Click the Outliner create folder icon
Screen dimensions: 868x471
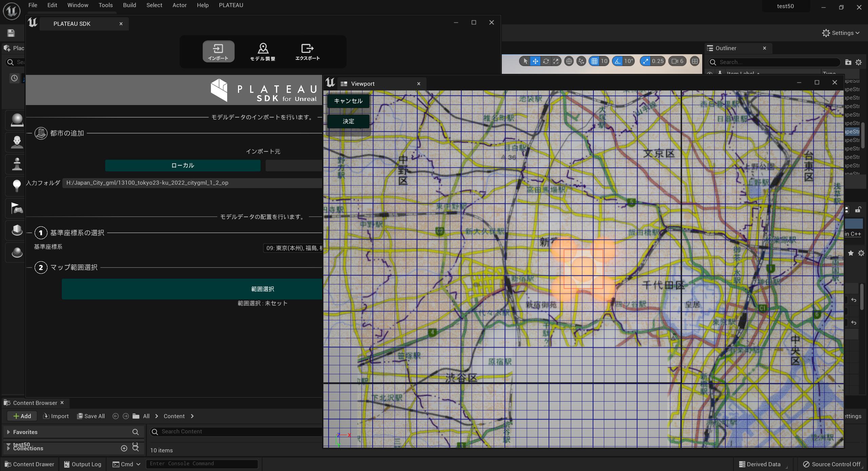[x=848, y=62]
